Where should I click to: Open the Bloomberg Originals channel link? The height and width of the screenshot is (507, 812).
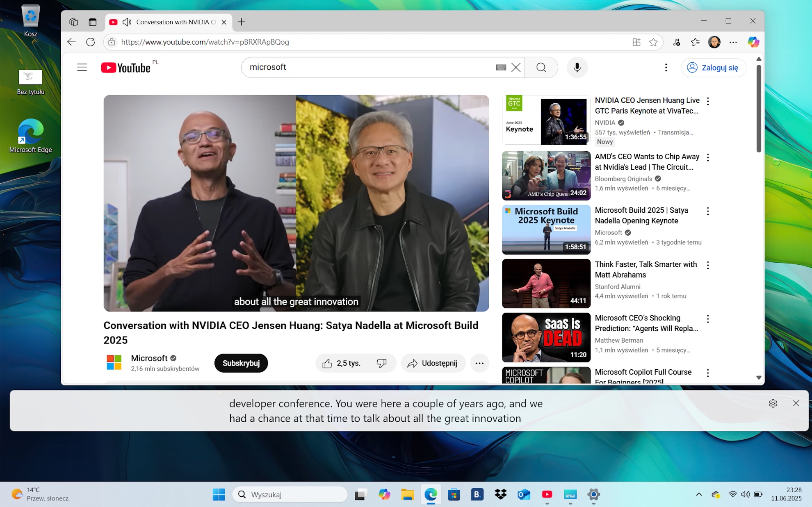coord(623,179)
